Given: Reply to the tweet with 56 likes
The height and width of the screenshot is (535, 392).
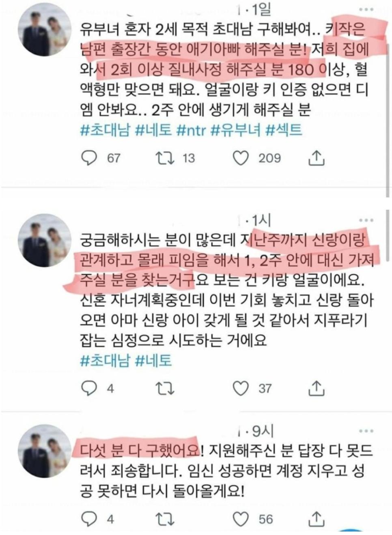Looking at the screenshot, I should (x=89, y=519).
